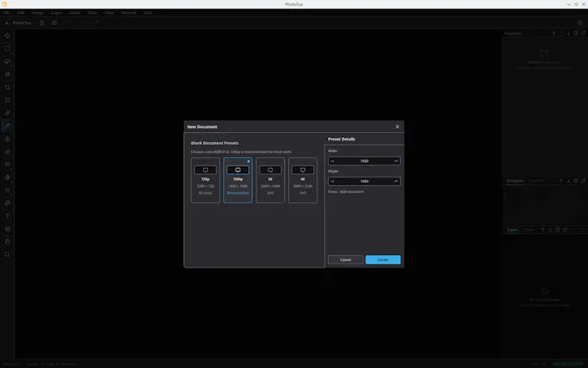Select the Rectangular Marquee tool
The width and height of the screenshot is (588, 368).
tap(8, 49)
